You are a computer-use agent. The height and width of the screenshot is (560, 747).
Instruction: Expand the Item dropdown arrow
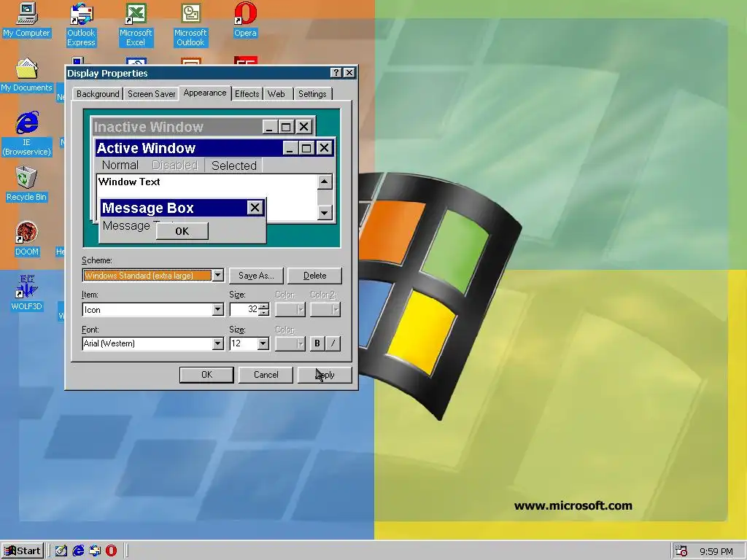(x=217, y=309)
